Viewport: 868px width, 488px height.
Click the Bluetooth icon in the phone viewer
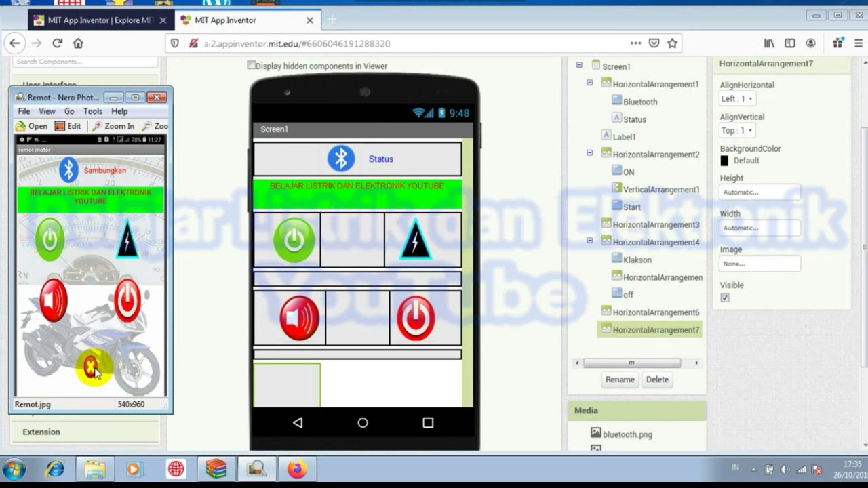coord(341,159)
